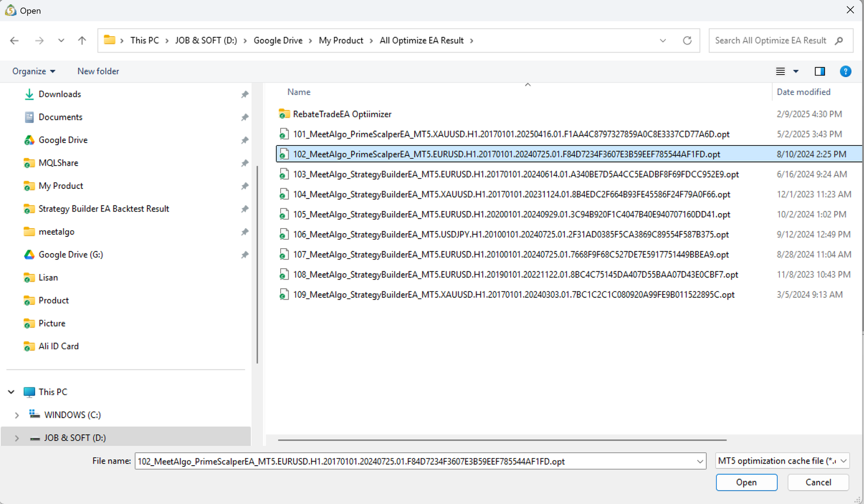The height and width of the screenshot is (504, 864).
Task: Click file icon of 109_MeetAlgo file
Action: coord(284,295)
